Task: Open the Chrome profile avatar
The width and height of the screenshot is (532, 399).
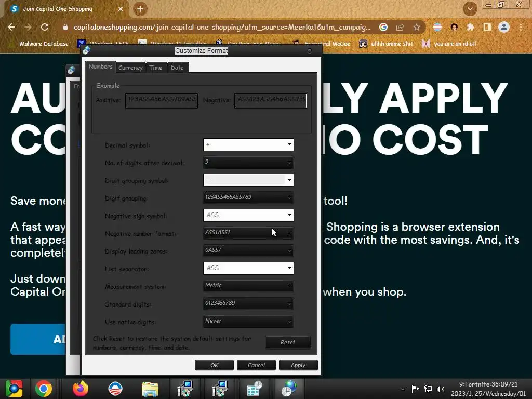Action: point(504,27)
